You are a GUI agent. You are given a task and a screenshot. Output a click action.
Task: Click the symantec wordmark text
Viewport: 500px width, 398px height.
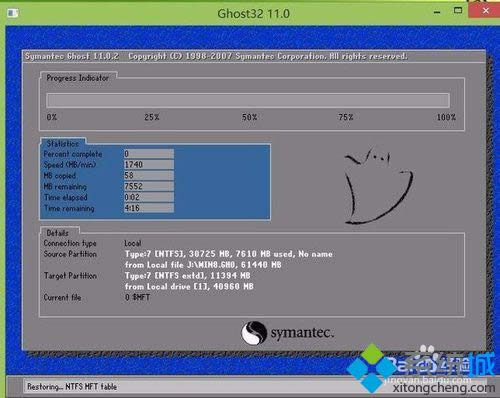302,333
